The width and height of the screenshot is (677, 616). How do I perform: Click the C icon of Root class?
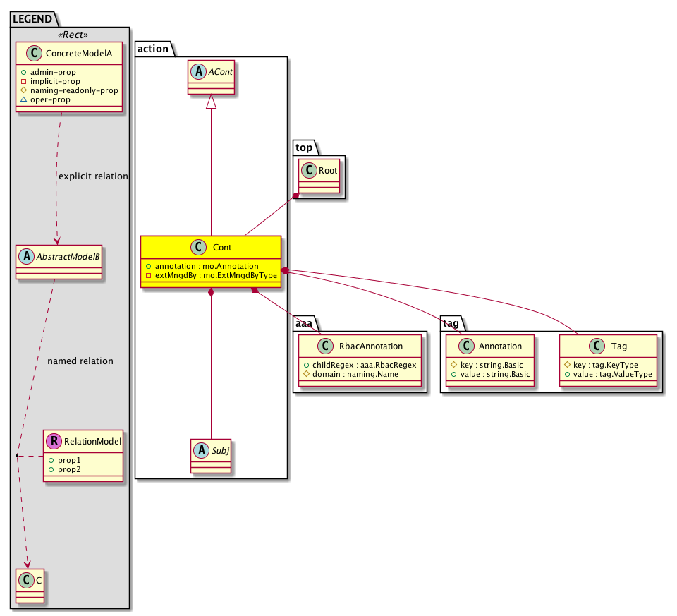pyautogui.click(x=310, y=169)
